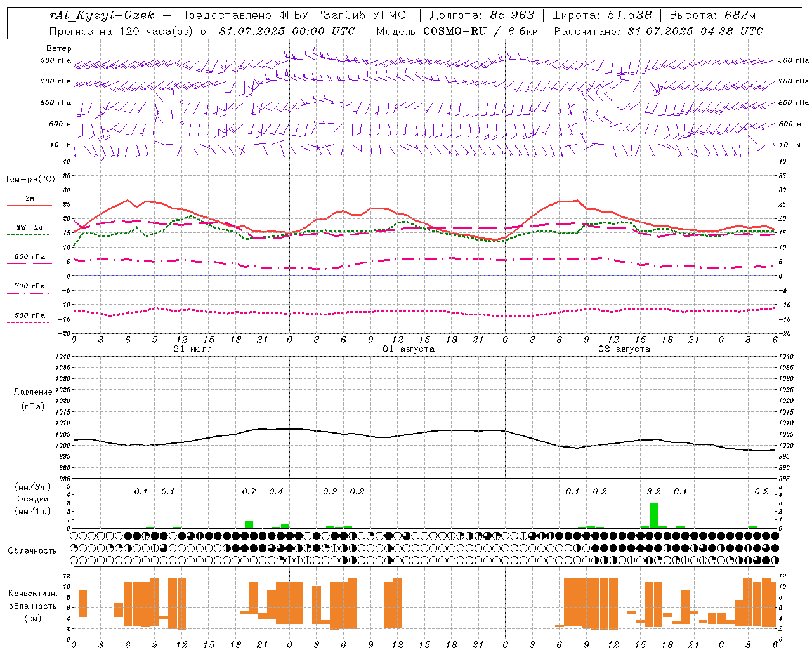Click the tallest green precipitation bar below 3.2
Viewport: 812px width, 650px height.
[x=653, y=515]
